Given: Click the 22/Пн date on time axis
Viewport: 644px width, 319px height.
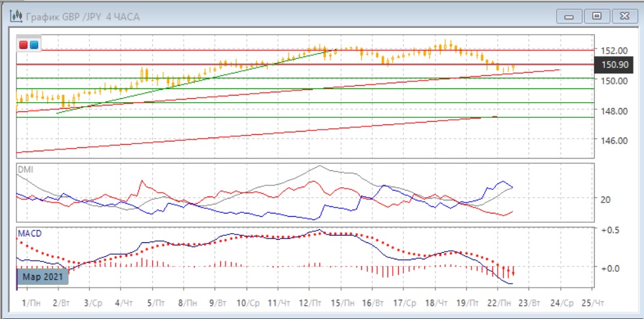Looking at the screenshot, I should 500,304.
